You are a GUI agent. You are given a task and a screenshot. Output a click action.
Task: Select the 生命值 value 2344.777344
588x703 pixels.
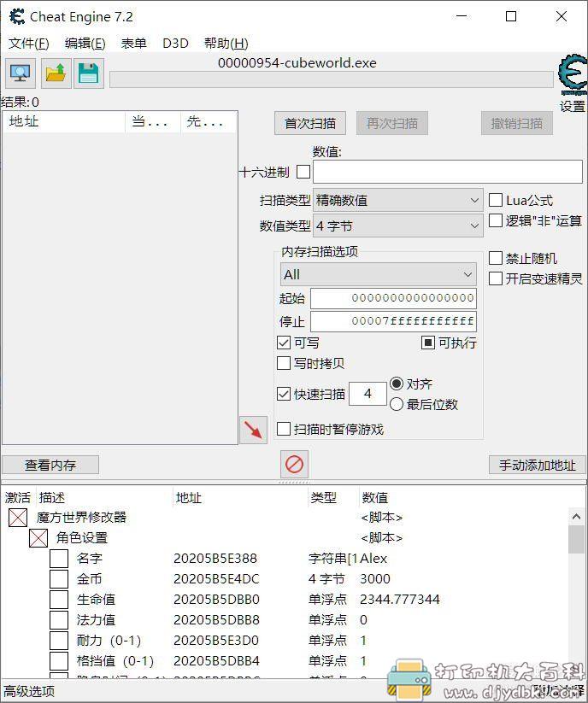pos(400,600)
